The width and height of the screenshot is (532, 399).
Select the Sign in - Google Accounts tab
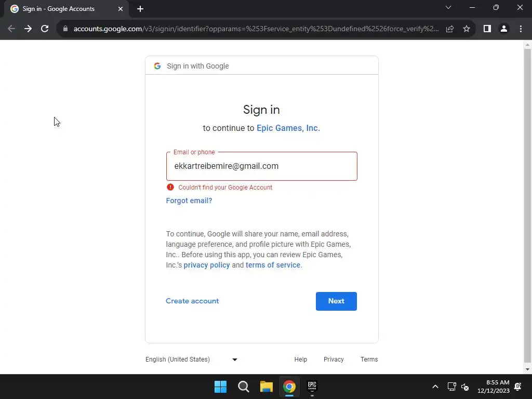66,9
